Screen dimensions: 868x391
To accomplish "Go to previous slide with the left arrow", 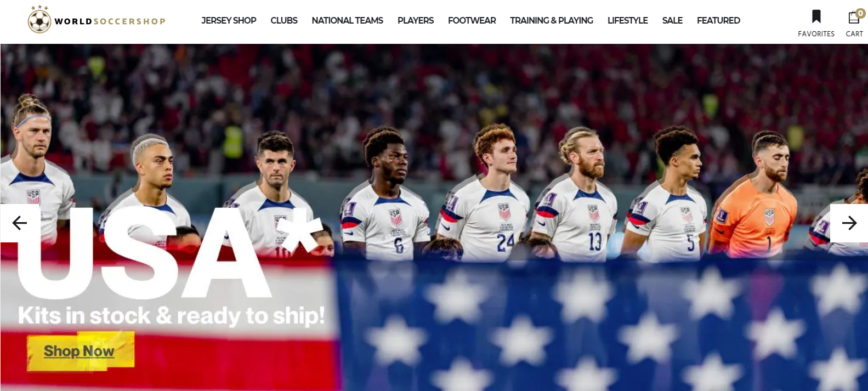I will pyautogui.click(x=20, y=223).
